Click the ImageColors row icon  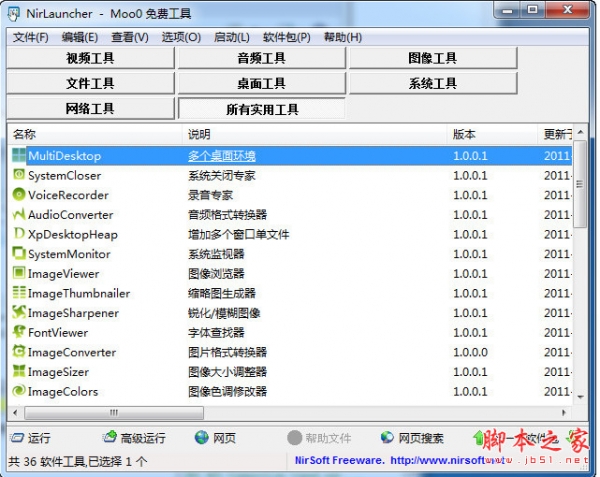[18, 391]
